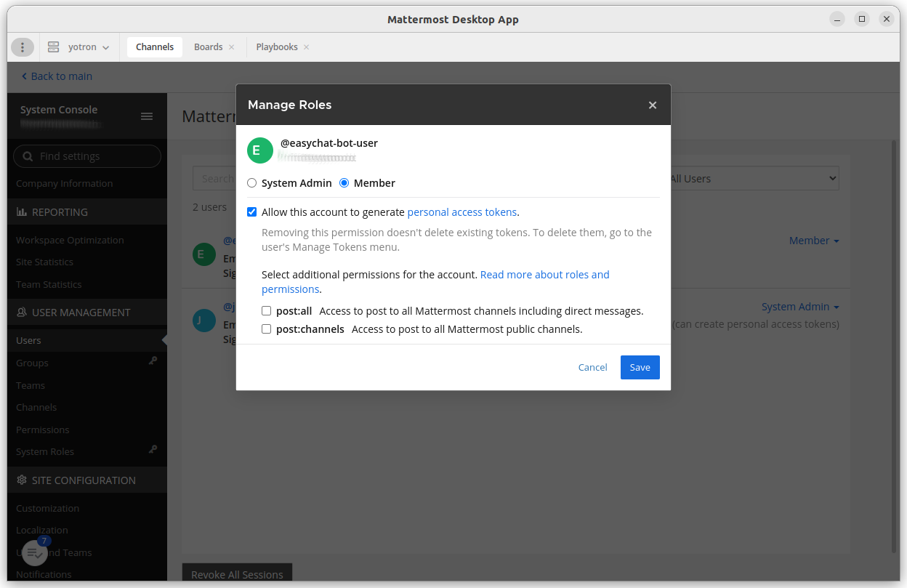Cancel the Manage Roles dialog
Image resolution: width=907 pixels, height=588 pixels.
pyautogui.click(x=592, y=368)
